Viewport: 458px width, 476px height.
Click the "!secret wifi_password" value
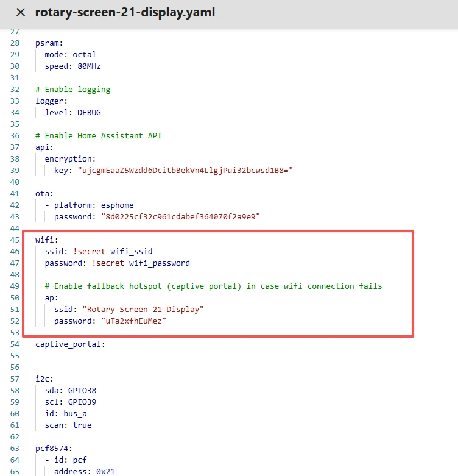[x=141, y=263]
